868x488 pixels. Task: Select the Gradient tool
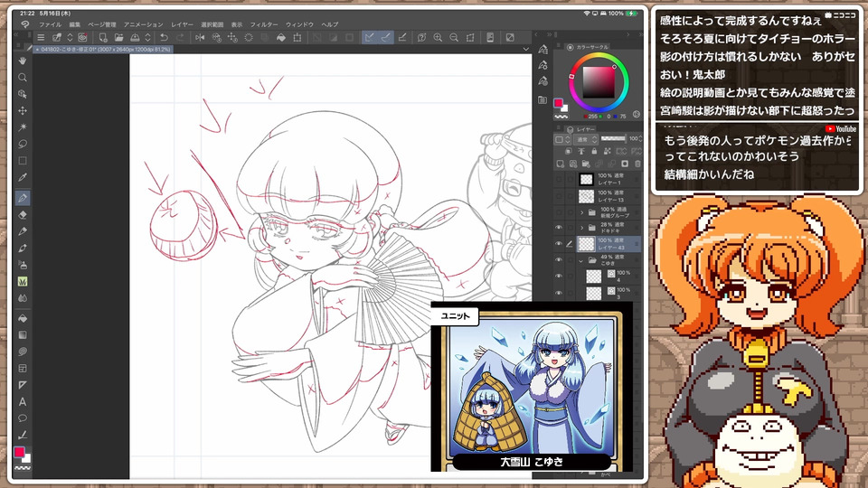tap(22, 334)
